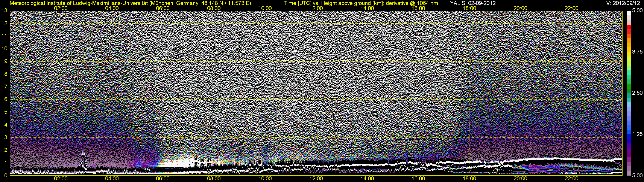
Task: Click the 0 km height axis label
Action: tap(6, 176)
